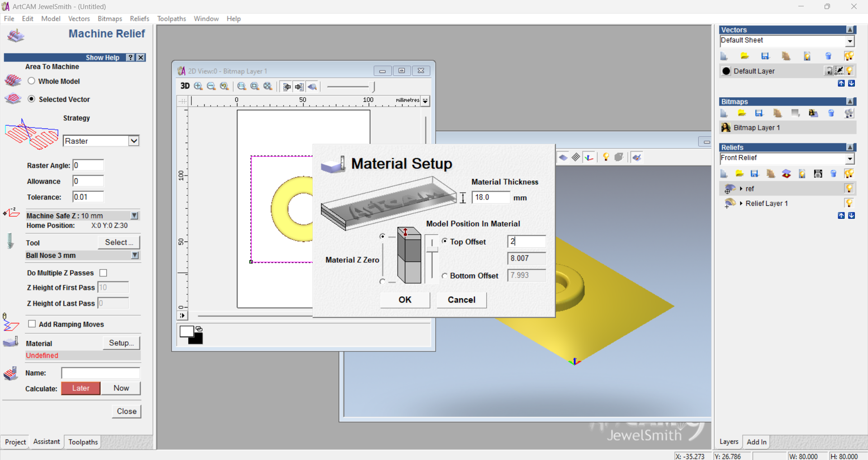The image size is (868, 460).
Task: Delete the vector layer with the trash icon
Action: pyautogui.click(x=828, y=56)
